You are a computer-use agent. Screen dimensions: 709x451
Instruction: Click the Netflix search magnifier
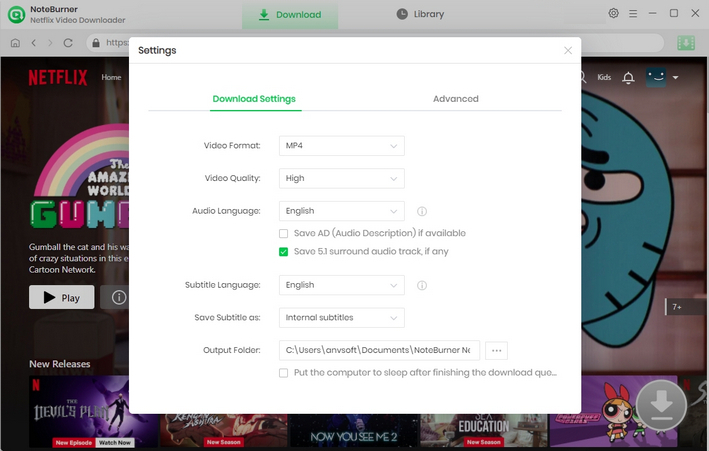(583, 78)
